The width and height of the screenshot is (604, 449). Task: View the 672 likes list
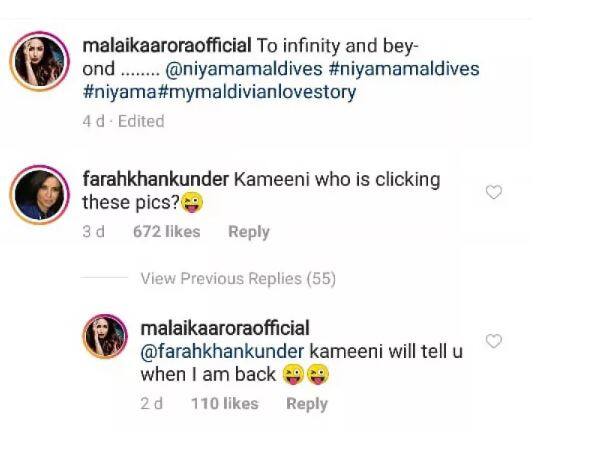coord(166,232)
